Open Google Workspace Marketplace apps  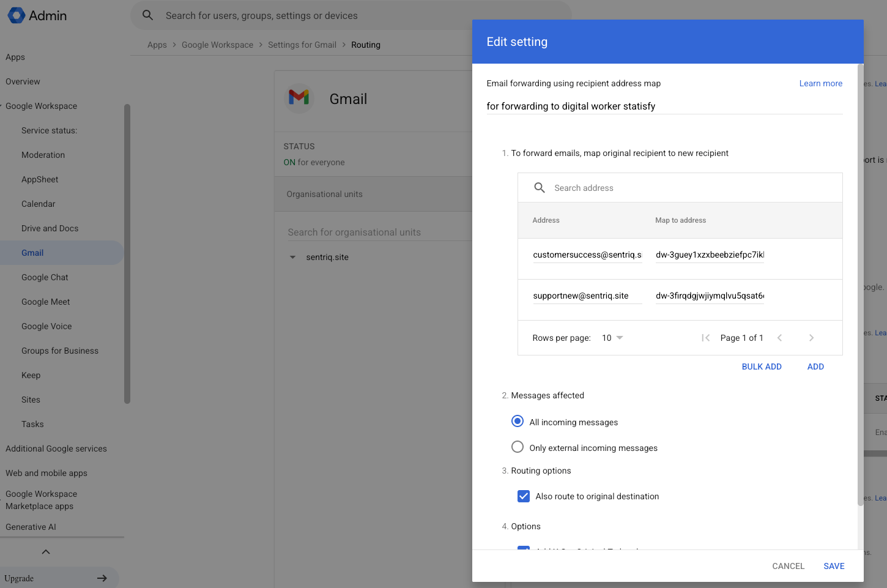(41, 500)
